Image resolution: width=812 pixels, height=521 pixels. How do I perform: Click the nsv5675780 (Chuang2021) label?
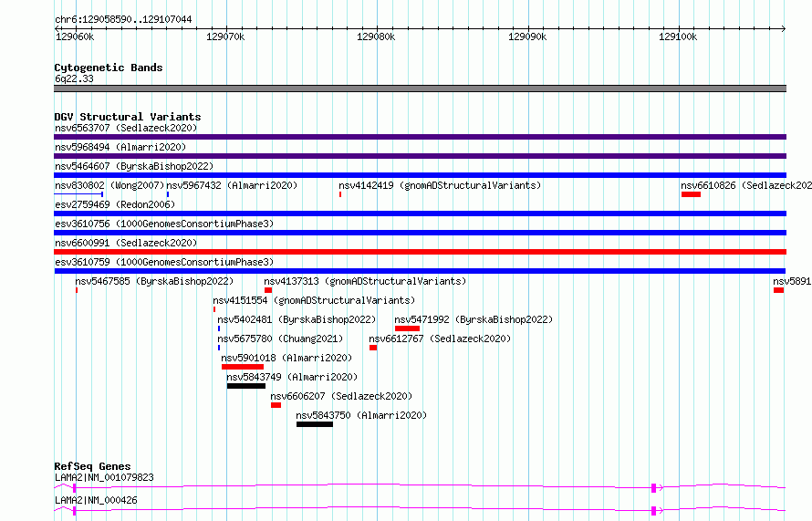(x=280, y=339)
